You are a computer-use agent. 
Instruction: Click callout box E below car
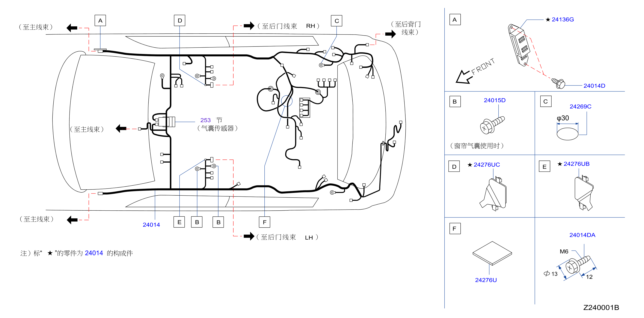pyautogui.click(x=179, y=222)
